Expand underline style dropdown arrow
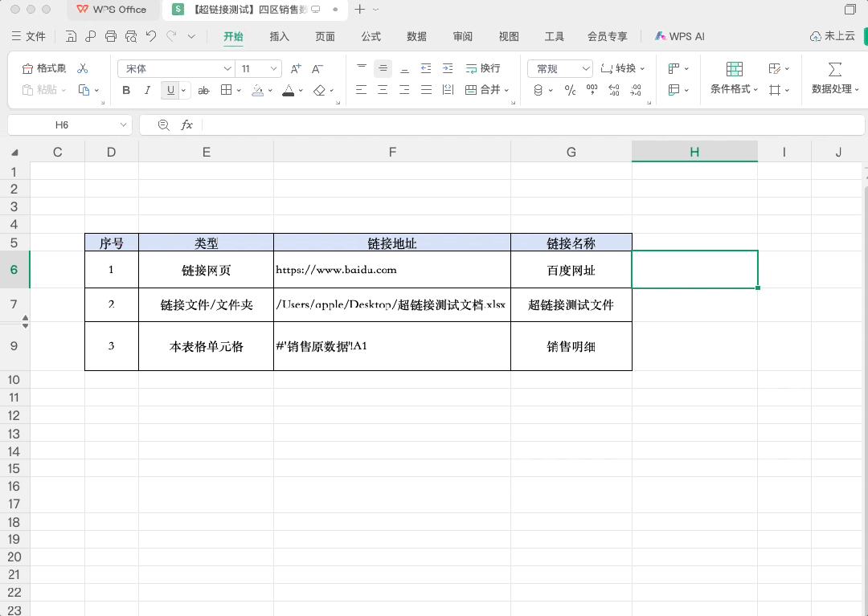 tap(184, 90)
